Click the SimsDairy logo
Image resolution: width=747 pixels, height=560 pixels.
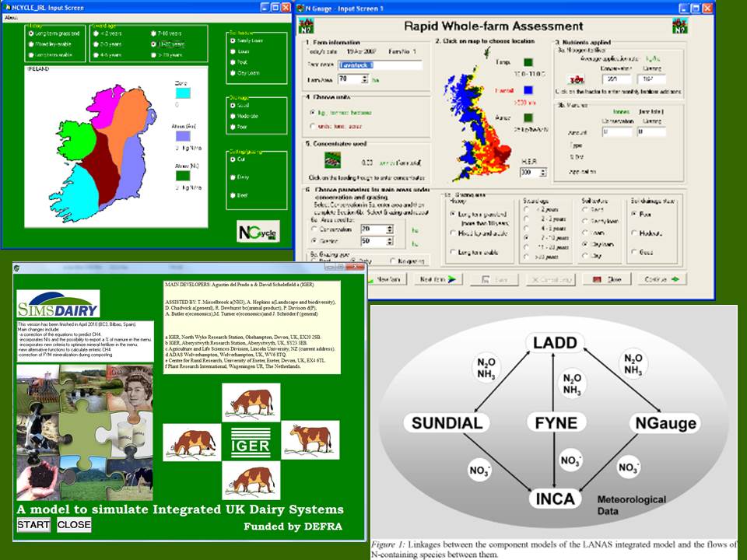click(x=58, y=304)
